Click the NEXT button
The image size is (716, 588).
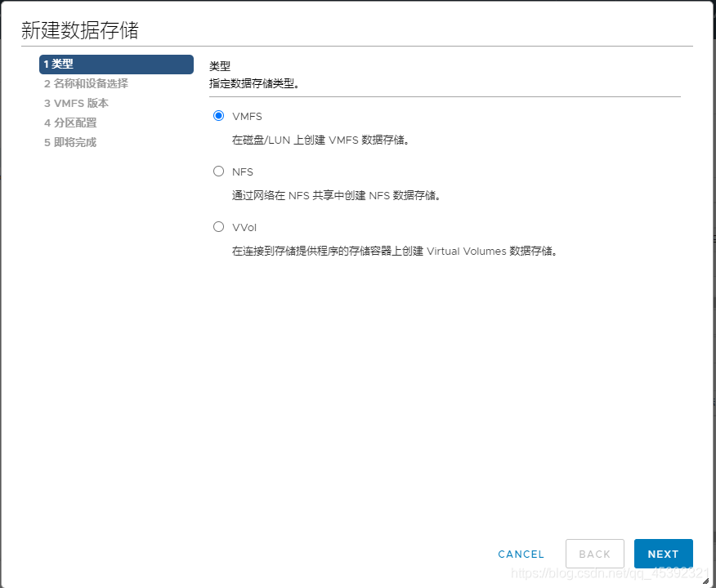tap(663, 554)
